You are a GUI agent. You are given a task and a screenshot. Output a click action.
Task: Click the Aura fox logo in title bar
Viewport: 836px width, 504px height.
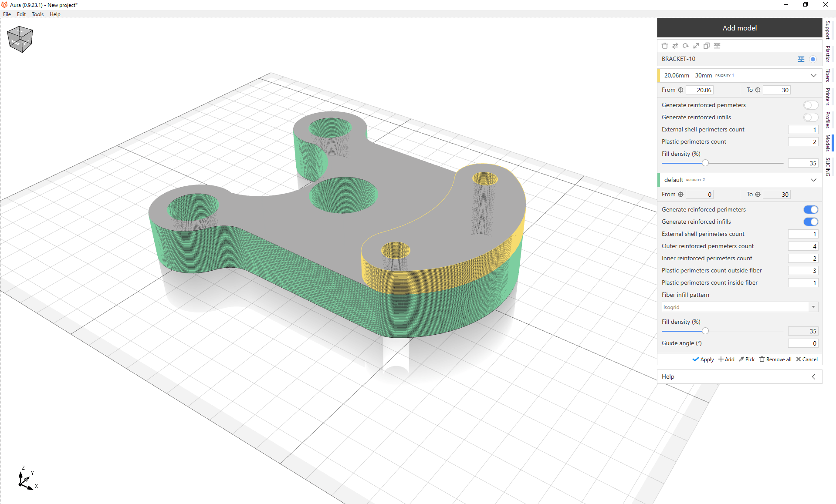point(4,5)
